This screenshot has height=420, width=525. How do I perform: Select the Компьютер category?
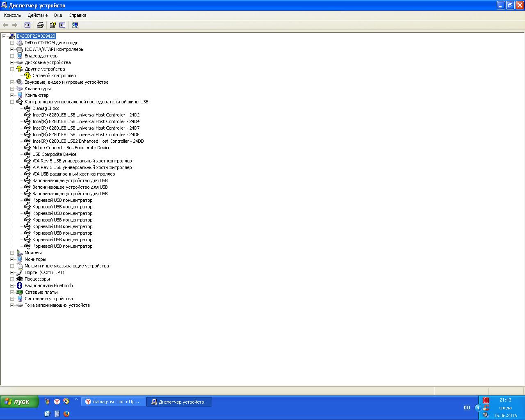coord(37,95)
